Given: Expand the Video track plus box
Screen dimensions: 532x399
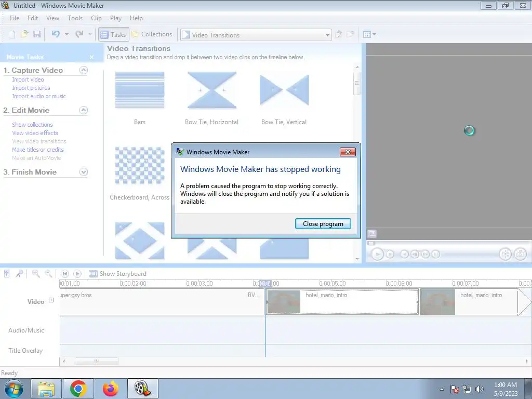Looking at the screenshot, I should coord(51,300).
